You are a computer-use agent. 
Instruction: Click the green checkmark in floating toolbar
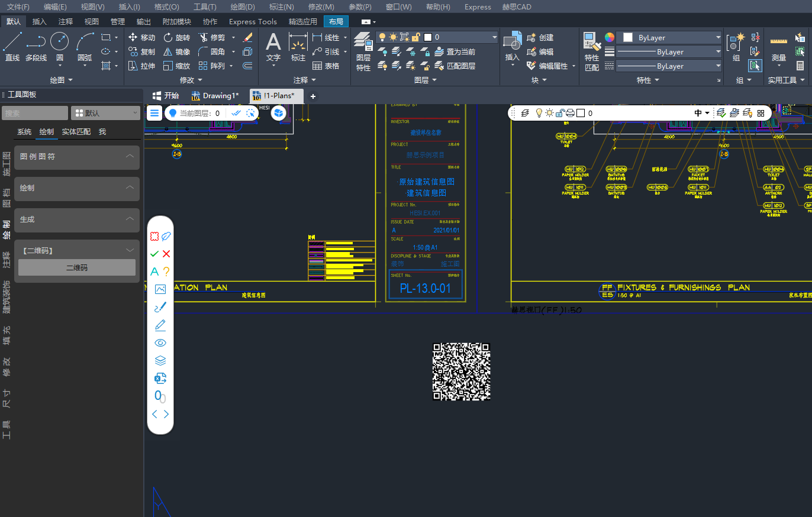[x=154, y=254]
